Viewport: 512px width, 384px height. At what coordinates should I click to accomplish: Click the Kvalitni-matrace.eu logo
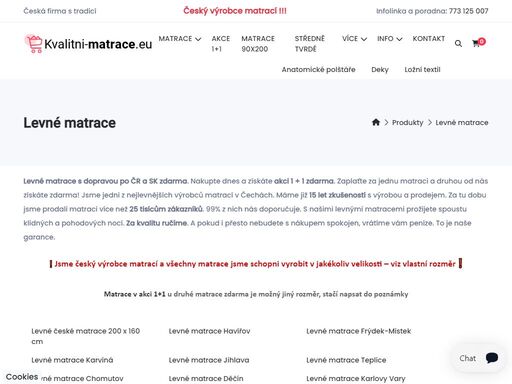[88, 44]
